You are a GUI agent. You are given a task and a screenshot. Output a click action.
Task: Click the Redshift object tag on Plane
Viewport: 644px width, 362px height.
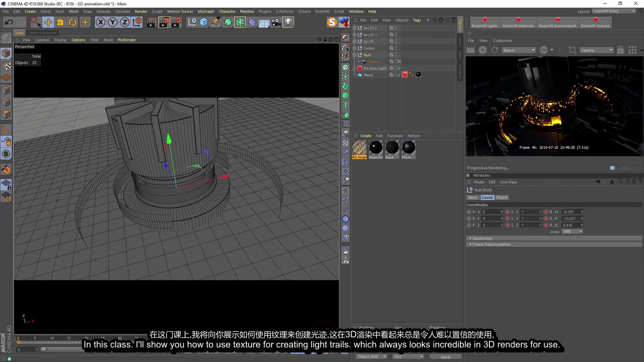coord(405,75)
